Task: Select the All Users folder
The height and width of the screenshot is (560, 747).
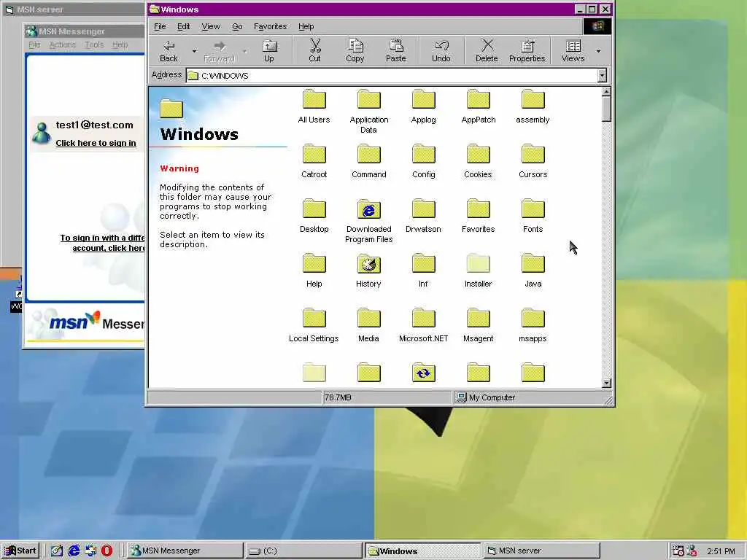Action: 314,106
